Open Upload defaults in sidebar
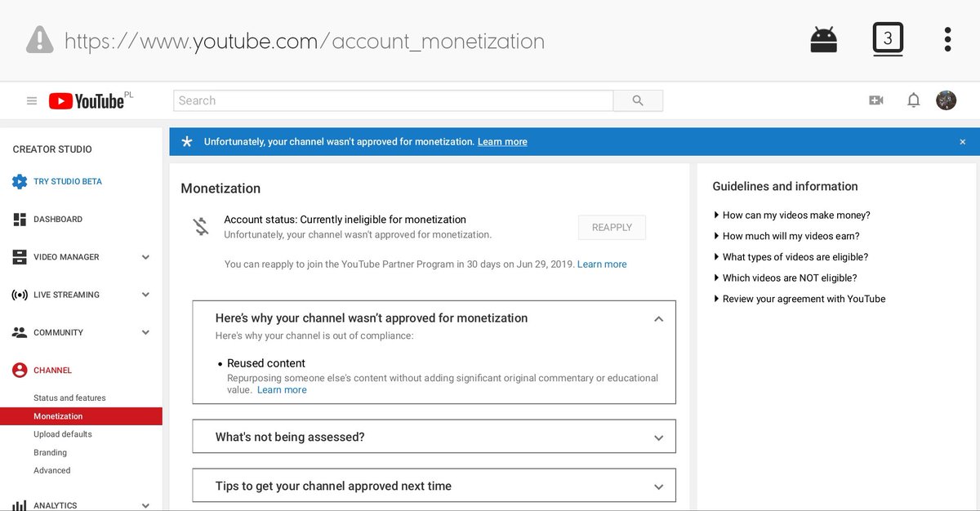 pyautogui.click(x=63, y=434)
